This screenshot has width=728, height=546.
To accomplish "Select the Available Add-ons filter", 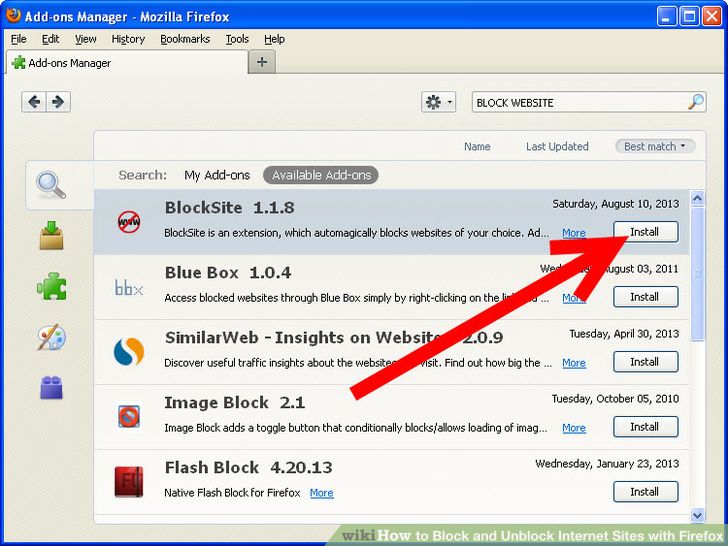I will 321,175.
